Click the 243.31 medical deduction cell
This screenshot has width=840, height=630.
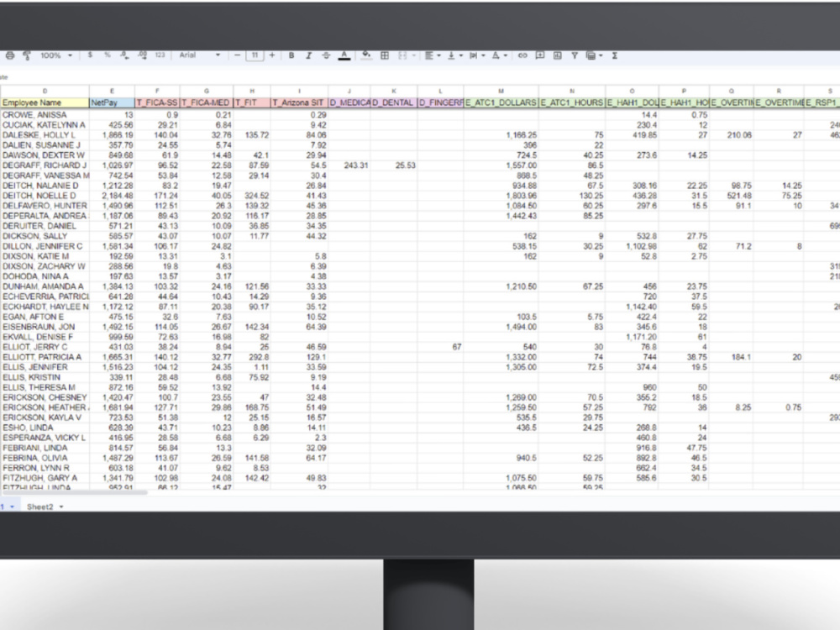[x=349, y=165]
